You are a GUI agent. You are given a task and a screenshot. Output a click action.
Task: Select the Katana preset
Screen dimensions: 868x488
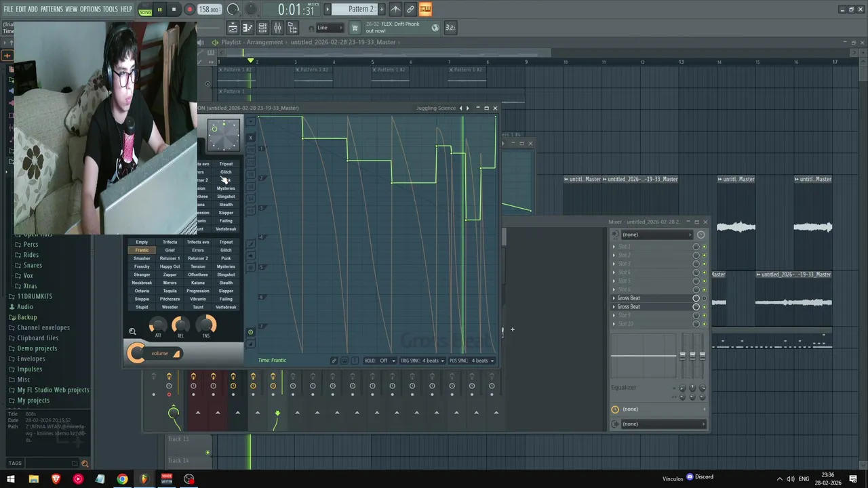click(x=198, y=283)
